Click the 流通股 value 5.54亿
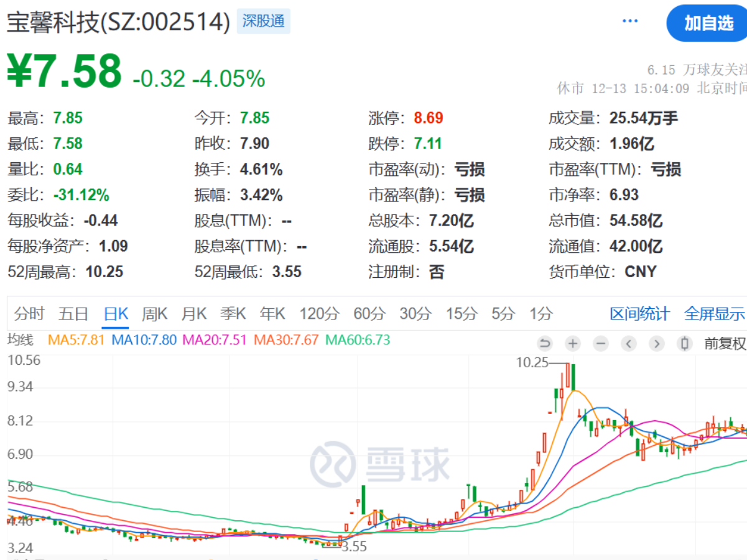 point(452,246)
